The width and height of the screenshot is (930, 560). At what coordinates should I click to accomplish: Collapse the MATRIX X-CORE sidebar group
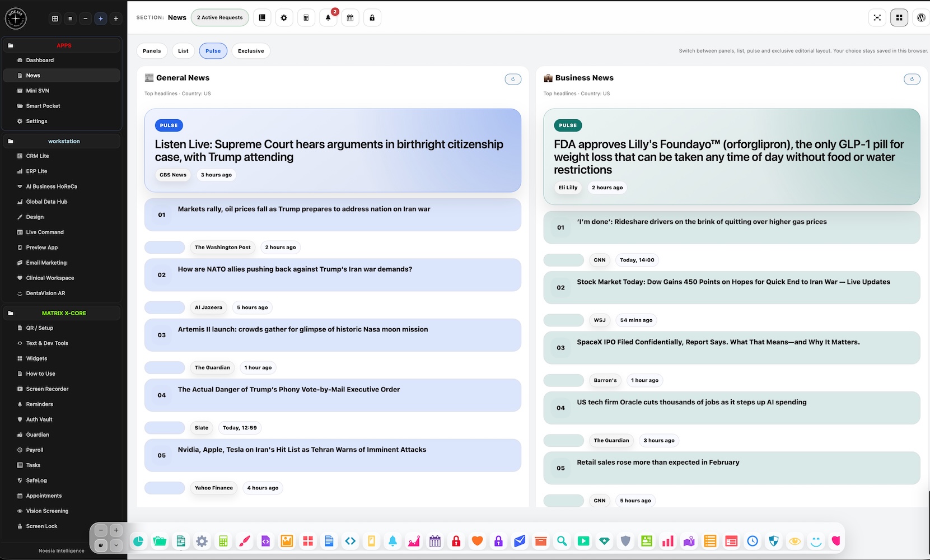pos(62,313)
